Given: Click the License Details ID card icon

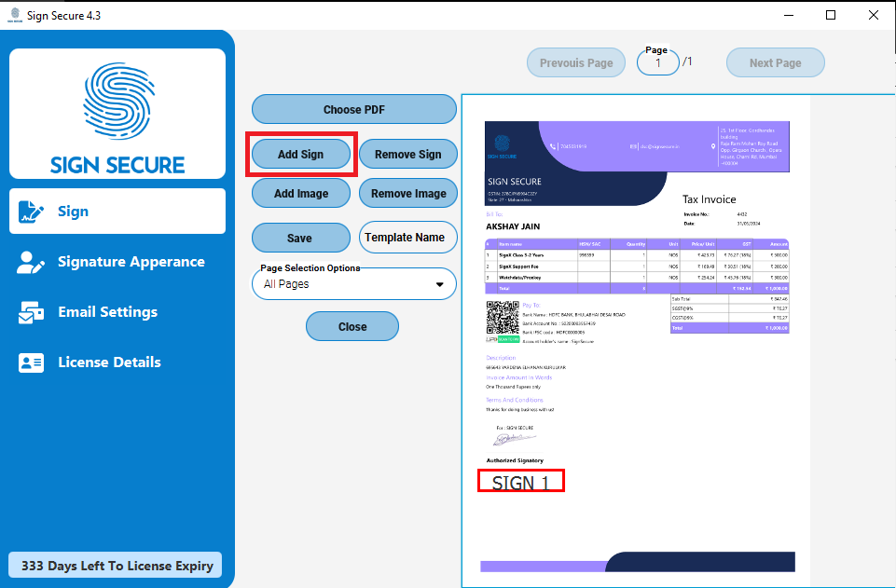Looking at the screenshot, I should [31, 362].
